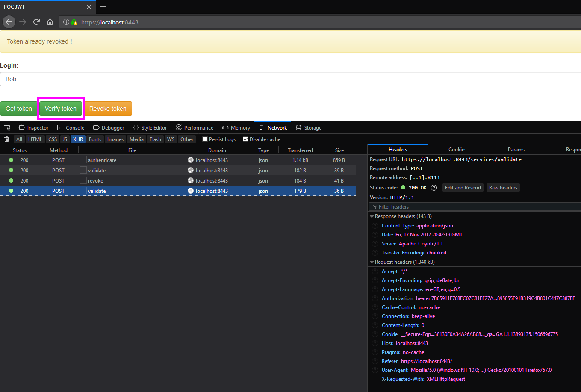The height and width of the screenshot is (392, 581).
Task: Switch to the Cookies details tab
Action: 457,150
